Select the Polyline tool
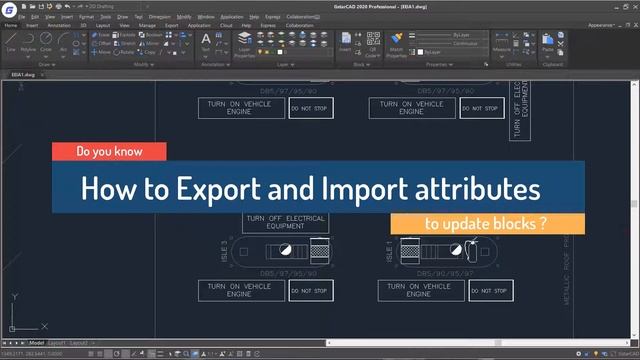 [x=28, y=42]
